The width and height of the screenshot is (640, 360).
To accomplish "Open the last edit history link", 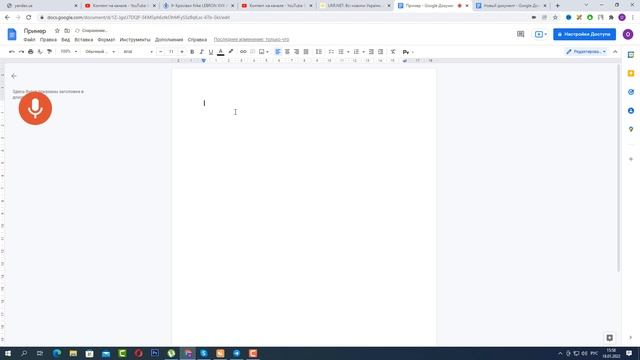I will click(251, 40).
